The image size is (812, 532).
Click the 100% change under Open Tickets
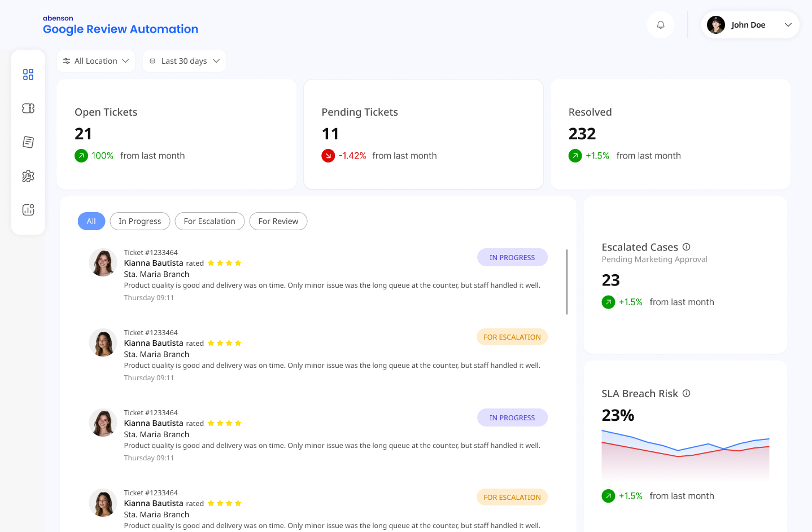click(103, 156)
